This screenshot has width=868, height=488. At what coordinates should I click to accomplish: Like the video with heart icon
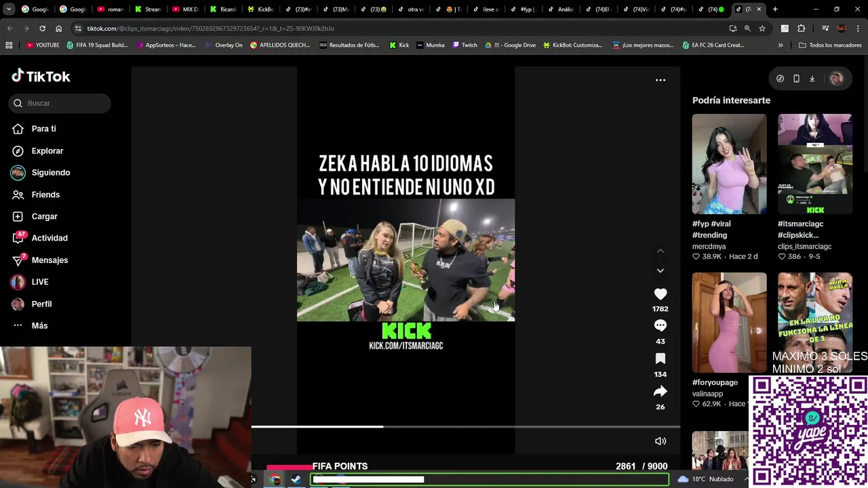[660, 294]
